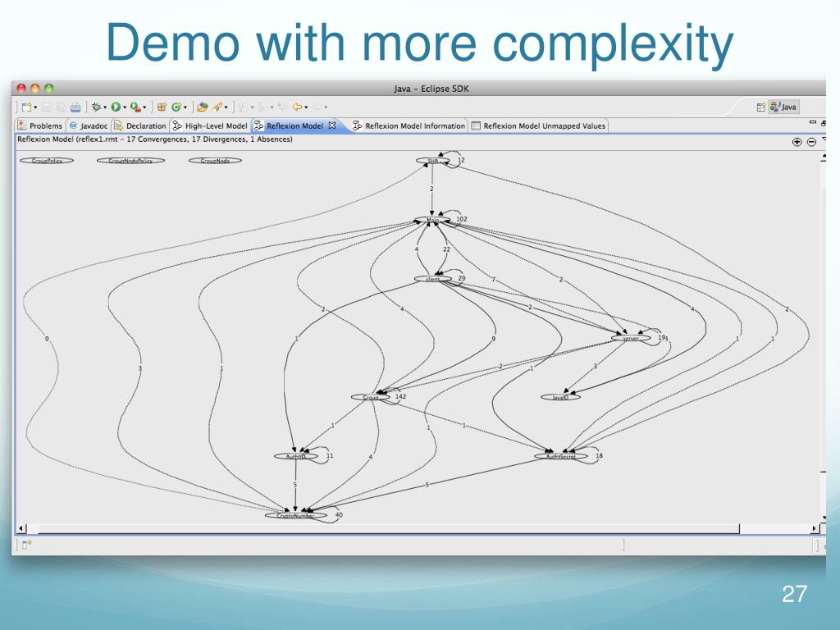Open the Reflexion Model Unmapped Values tab
This screenshot has height=630, width=840.
point(538,126)
